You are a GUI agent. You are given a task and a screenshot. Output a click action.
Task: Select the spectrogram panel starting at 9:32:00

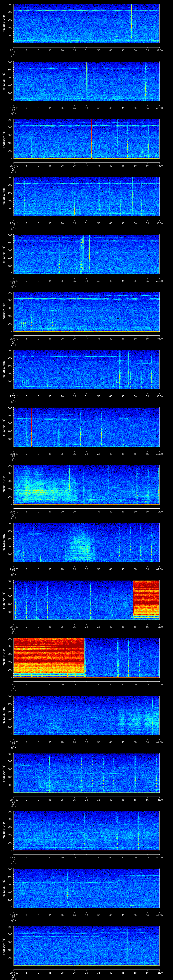coord(86,81)
